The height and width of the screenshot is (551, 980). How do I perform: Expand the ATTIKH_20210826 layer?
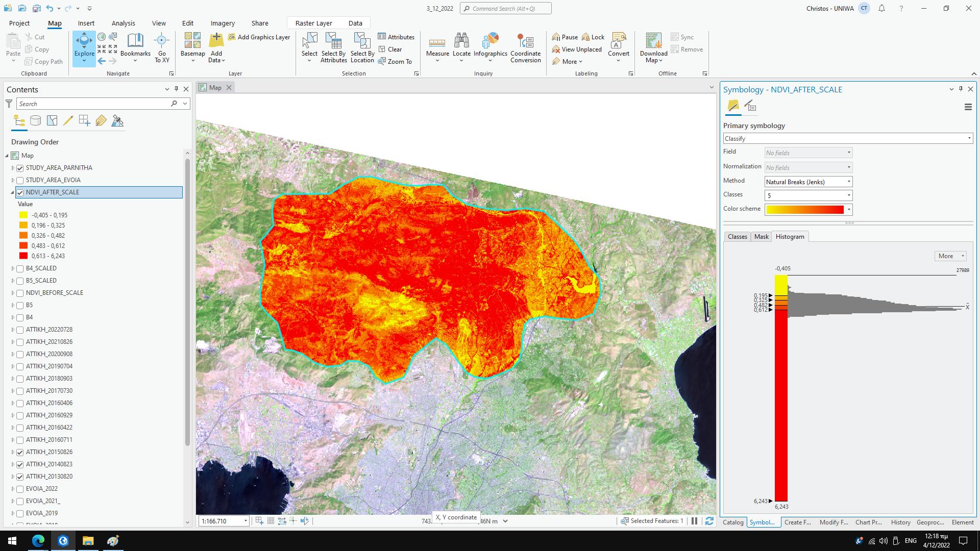[x=13, y=342]
